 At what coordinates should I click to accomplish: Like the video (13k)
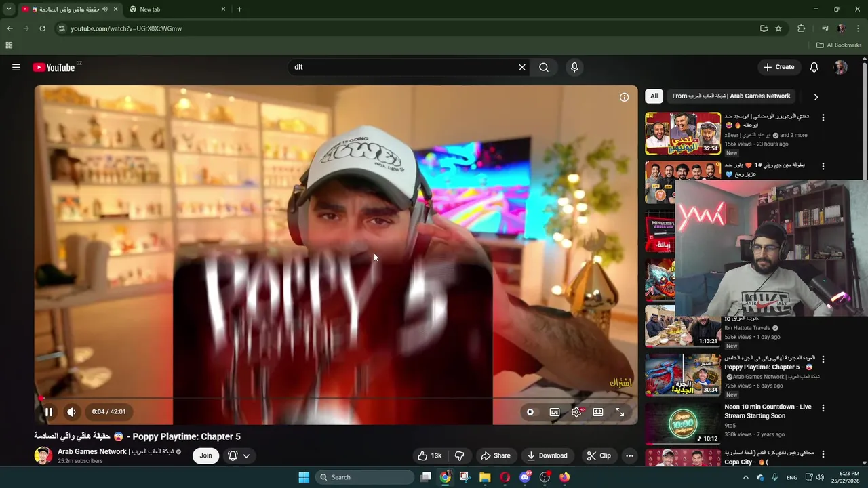click(x=430, y=455)
